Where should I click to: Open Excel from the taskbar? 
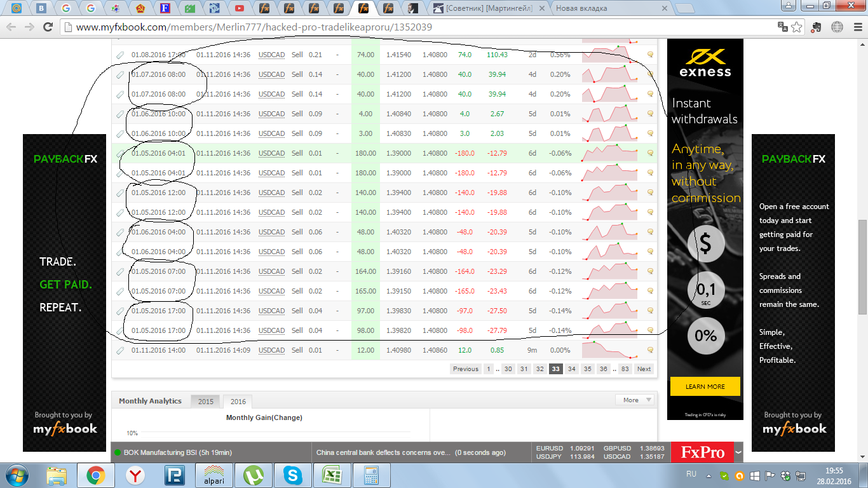pos(332,475)
